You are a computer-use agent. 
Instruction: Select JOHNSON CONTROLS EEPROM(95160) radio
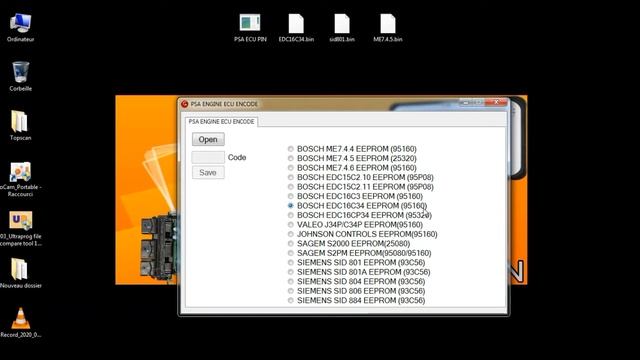tap(291, 234)
